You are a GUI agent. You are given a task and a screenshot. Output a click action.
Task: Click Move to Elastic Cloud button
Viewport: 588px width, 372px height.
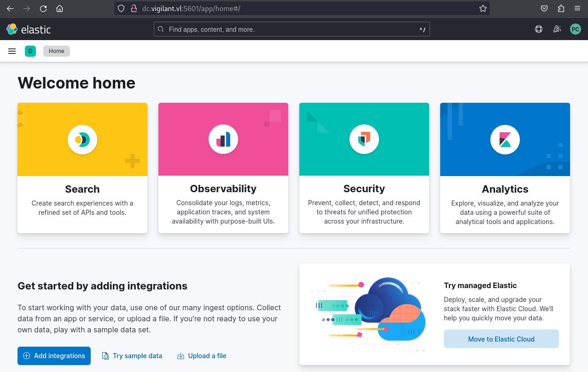coord(501,339)
